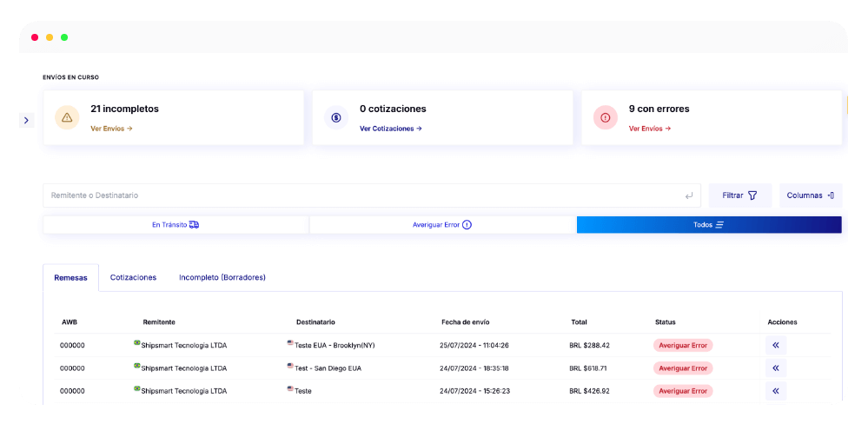Expand actions for the San Diego shipment row
The height and width of the screenshot is (424, 868).
pos(776,368)
